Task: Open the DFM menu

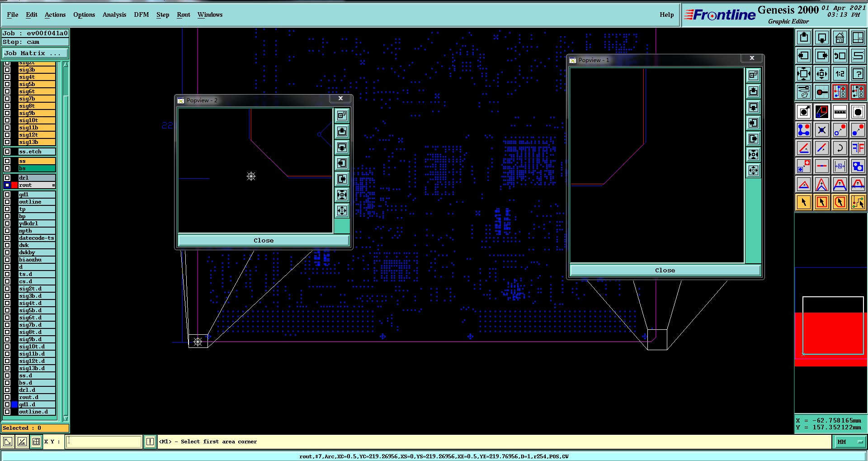Action: pyautogui.click(x=142, y=14)
